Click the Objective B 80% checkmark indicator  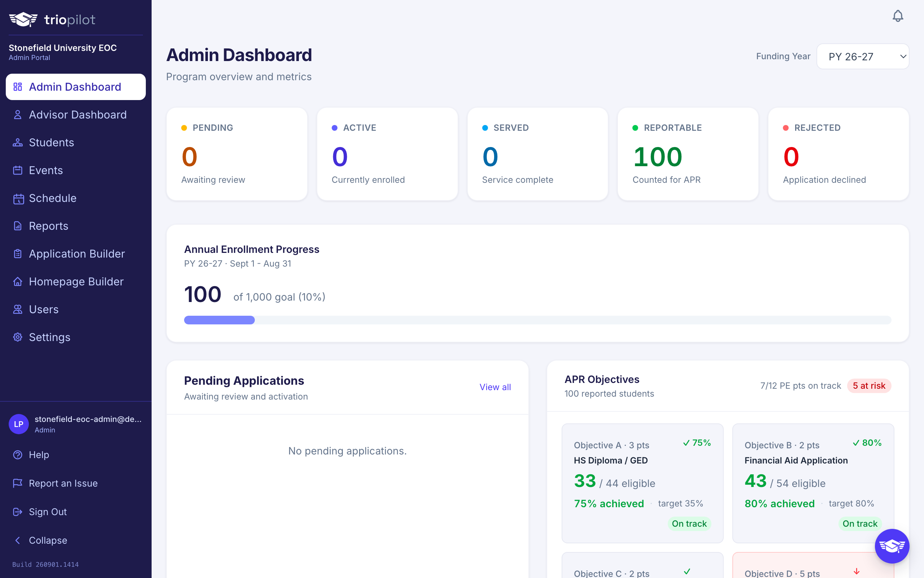867,443
